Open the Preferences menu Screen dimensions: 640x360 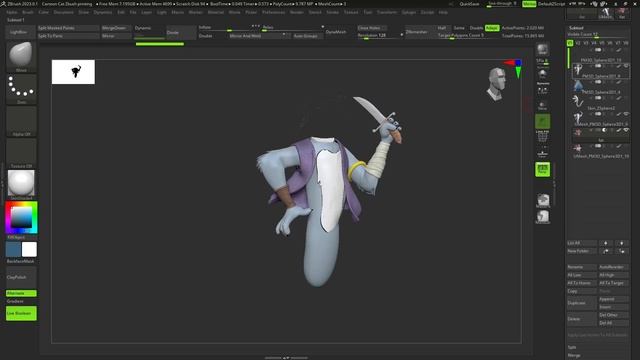click(x=273, y=12)
